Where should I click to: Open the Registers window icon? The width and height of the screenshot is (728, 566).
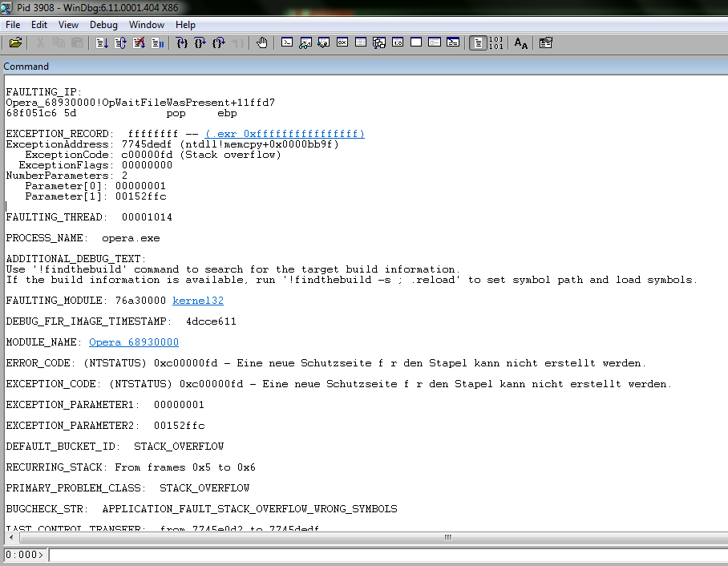pos(342,42)
